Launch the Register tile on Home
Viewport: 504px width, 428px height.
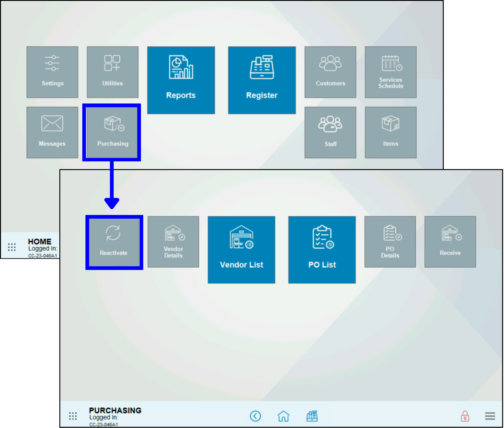262,80
